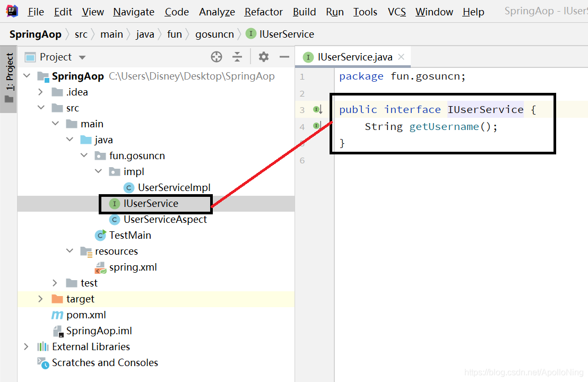Viewport: 588px width, 382px height.
Task: Collapse the resources folder
Action: [x=70, y=251]
